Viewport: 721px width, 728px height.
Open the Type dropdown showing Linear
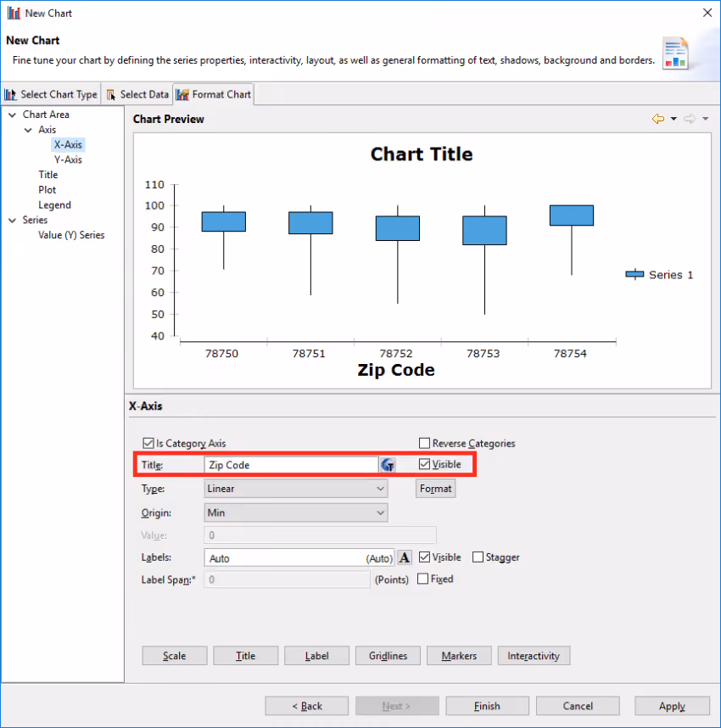click(x=296, y=489)
